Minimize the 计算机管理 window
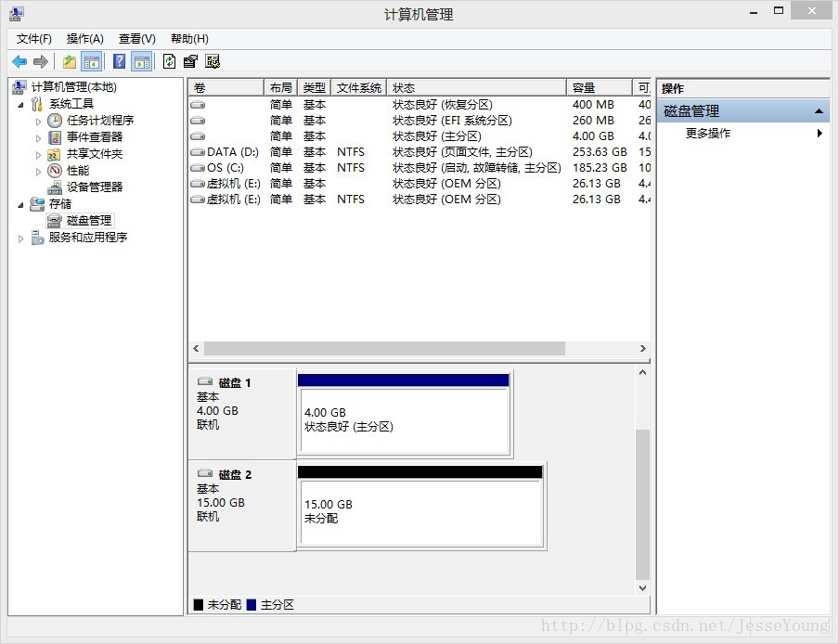 coord(754,12)
